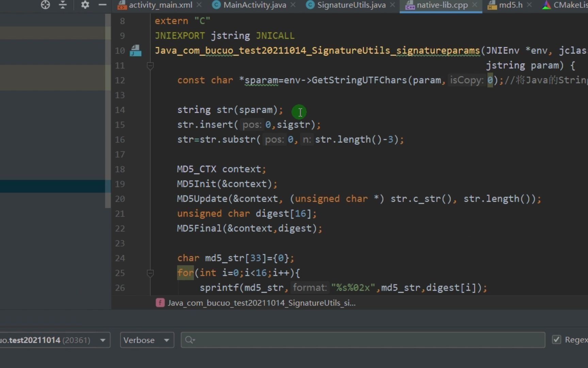Collapse the function body fold marker at line 11
The height and width of the screenshot is (368, 588).
150,66
